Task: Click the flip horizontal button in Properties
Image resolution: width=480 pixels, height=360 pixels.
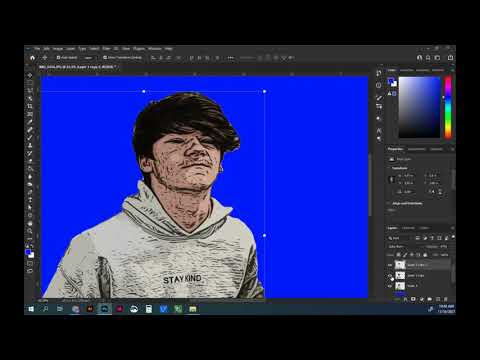Action: (x=432, y=192)
